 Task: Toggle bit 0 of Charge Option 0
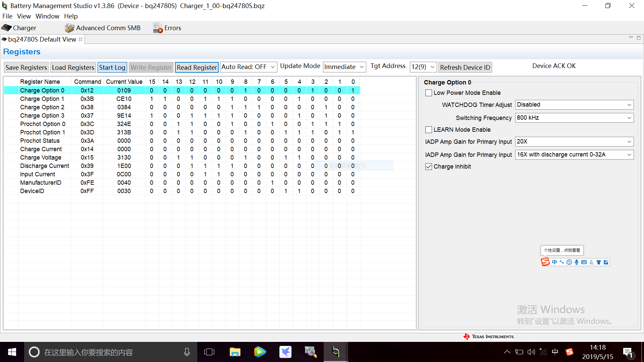pos(353,90)
